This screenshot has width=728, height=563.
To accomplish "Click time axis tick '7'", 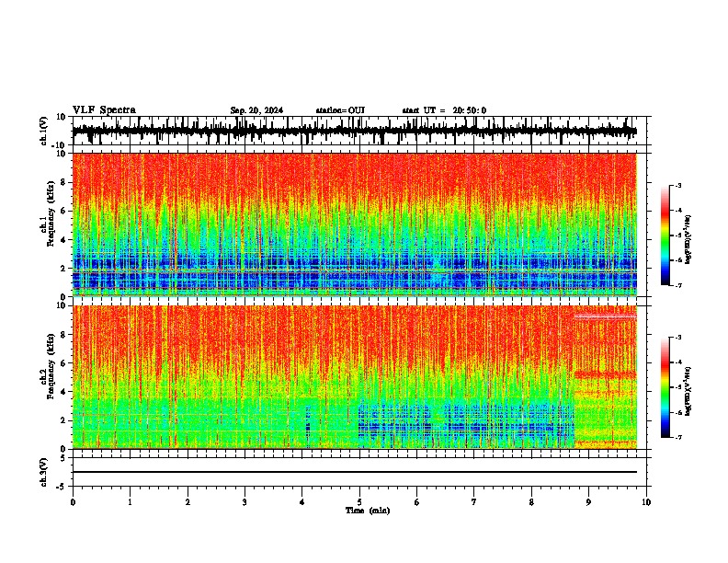I will (x=474, y=502).
